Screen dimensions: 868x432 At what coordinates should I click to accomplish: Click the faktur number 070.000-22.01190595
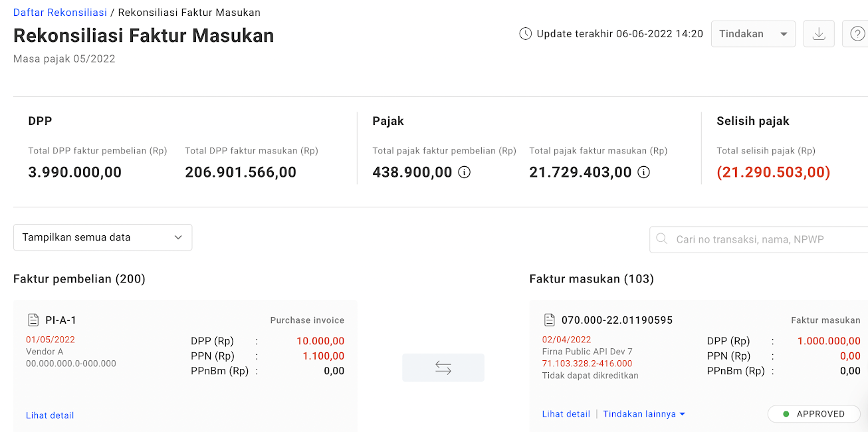617,320
